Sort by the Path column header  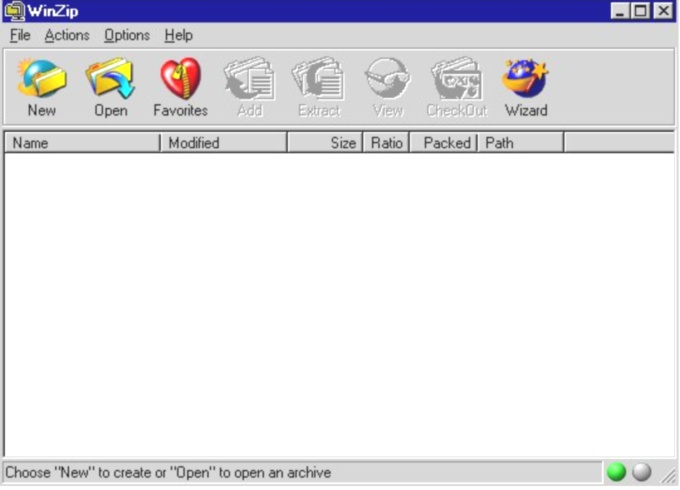point(520,143)
